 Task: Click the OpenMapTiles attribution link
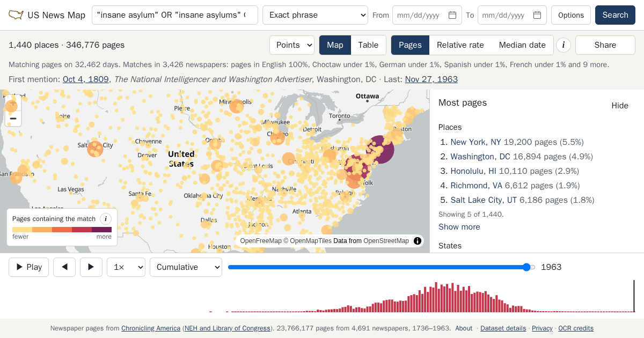[x=311, y=241]
